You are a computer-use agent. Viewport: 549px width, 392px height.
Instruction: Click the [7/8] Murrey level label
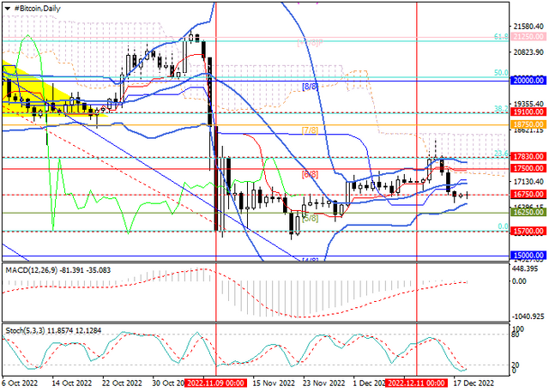(311, 130)
